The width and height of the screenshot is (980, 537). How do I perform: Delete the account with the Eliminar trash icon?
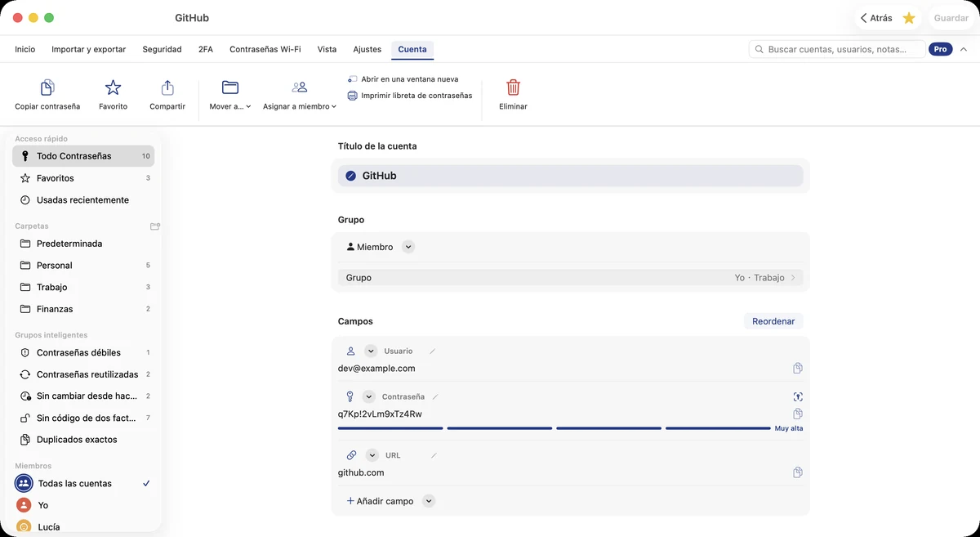tap(513, 87)
